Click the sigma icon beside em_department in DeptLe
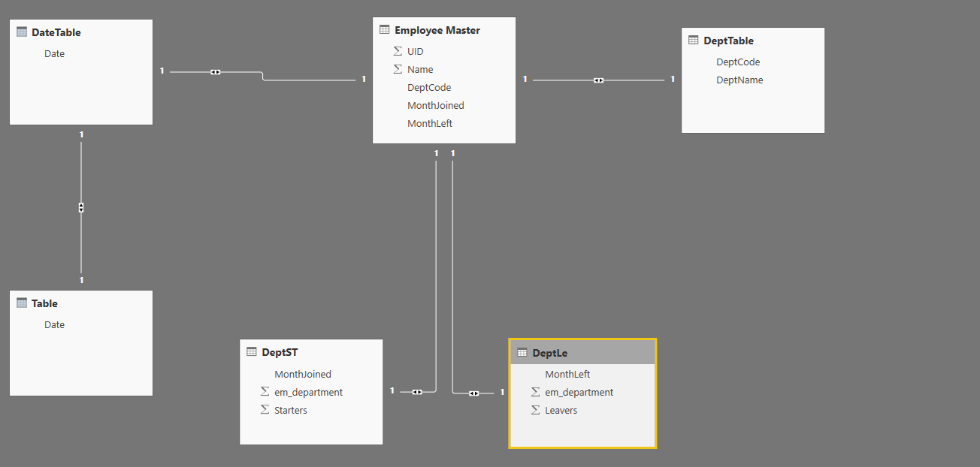Image resolution: width=980 pixels, height=467 pixels. tap(535, 392)
